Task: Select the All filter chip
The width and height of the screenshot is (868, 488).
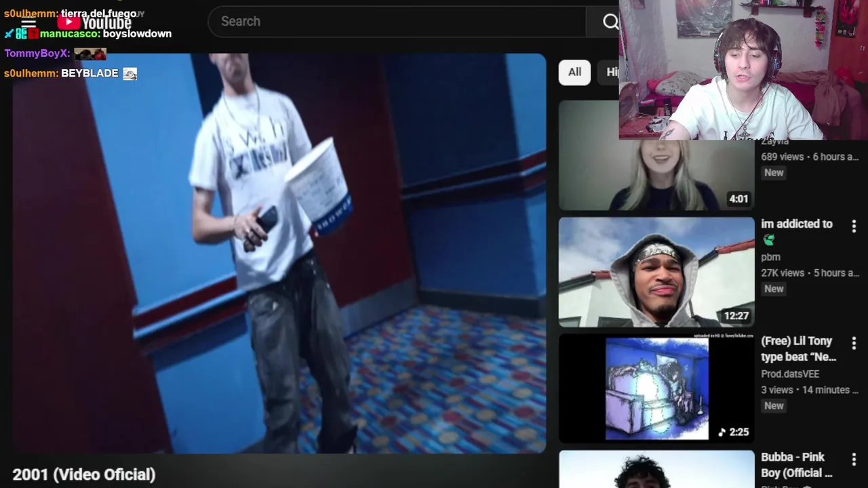Action: (x=574, y=72)
